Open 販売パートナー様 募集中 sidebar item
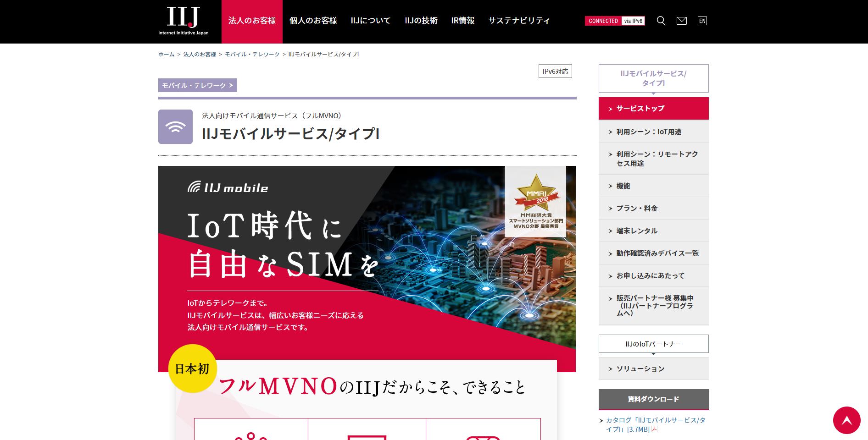Screen dimensions: 868x440 tap(654, 306)
